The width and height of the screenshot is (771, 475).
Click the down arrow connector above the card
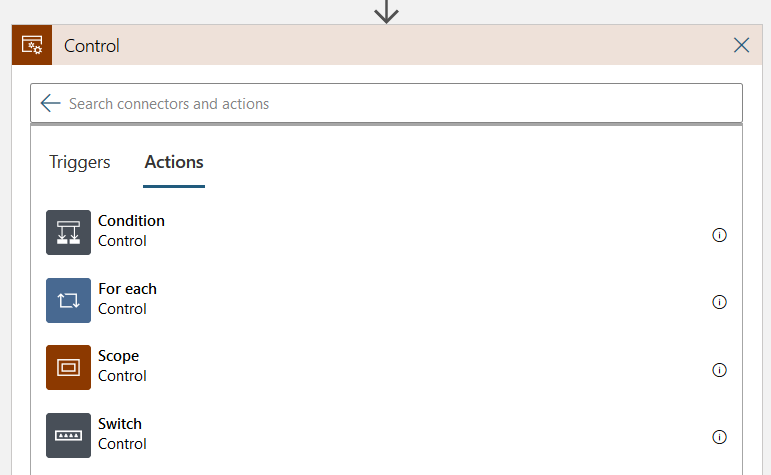(x=386, y=11)
